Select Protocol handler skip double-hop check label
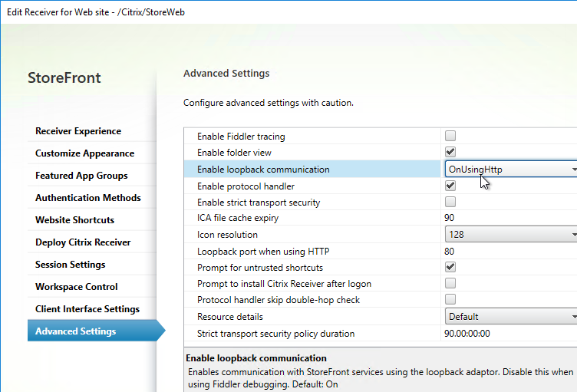 click(x=279, y=300)
